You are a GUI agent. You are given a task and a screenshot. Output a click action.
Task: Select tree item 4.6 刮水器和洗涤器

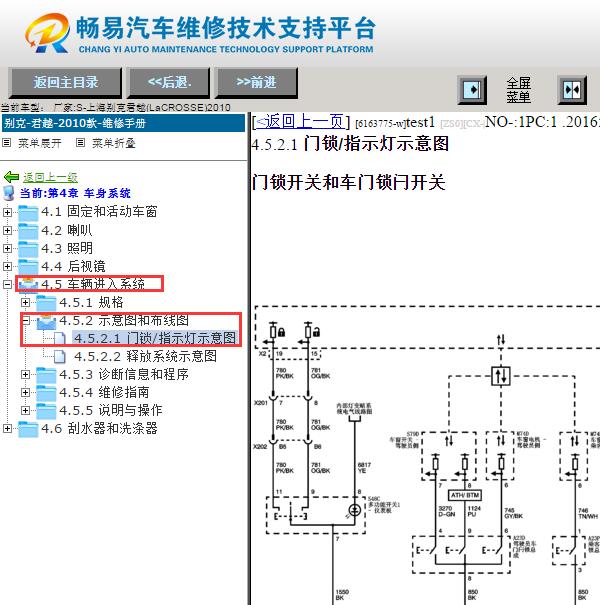[99, 428]
